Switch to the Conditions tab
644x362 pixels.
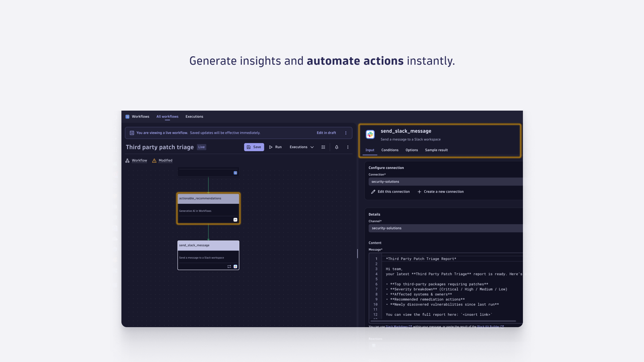click(x=389, y=150)
